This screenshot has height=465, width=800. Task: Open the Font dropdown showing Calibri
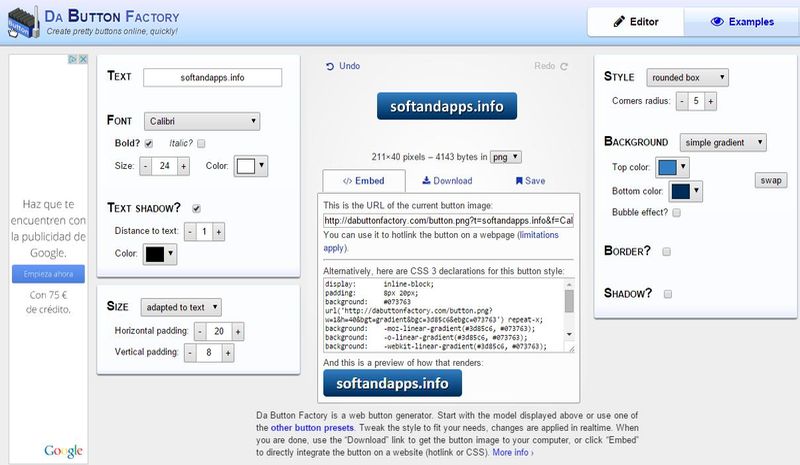(202, 121)
